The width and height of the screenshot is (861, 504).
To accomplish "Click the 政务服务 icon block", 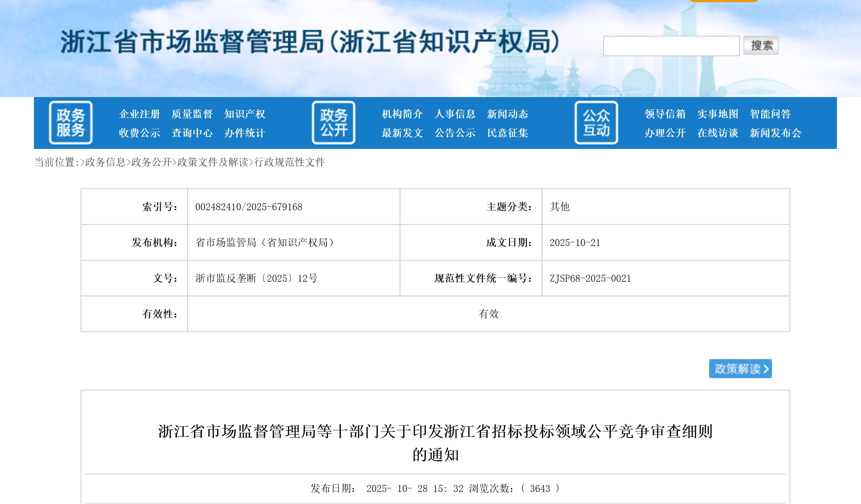I will (70, 123).
